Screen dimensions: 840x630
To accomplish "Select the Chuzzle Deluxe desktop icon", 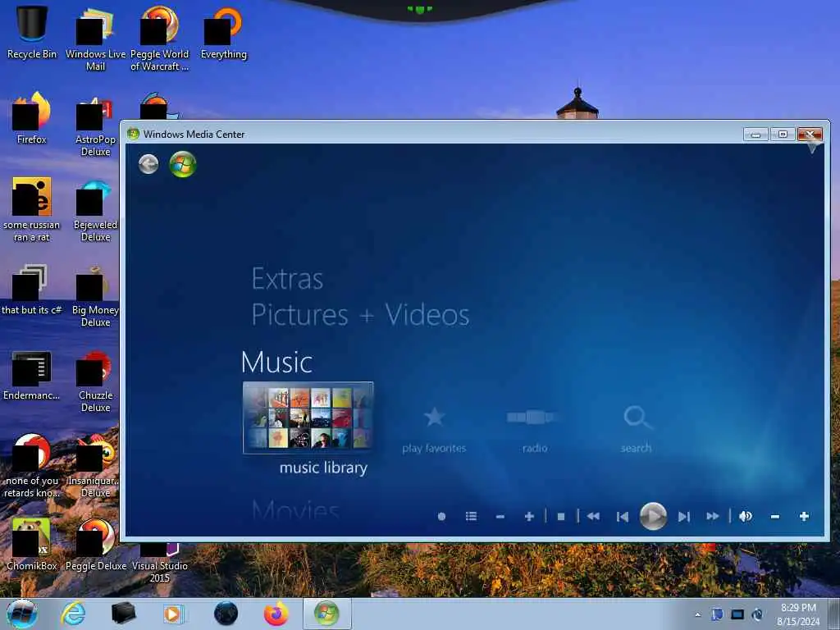I will (95, 381).
